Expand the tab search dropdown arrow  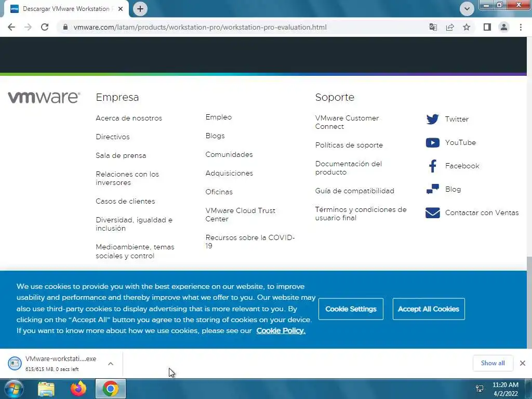[x=467, y=9]
